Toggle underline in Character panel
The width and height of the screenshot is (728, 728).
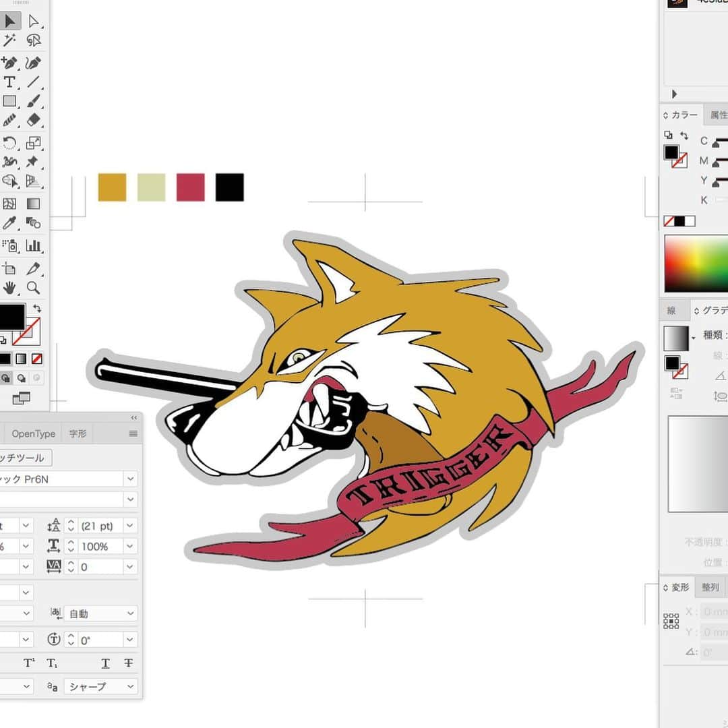pyautogui.click(x=105, y=663)
